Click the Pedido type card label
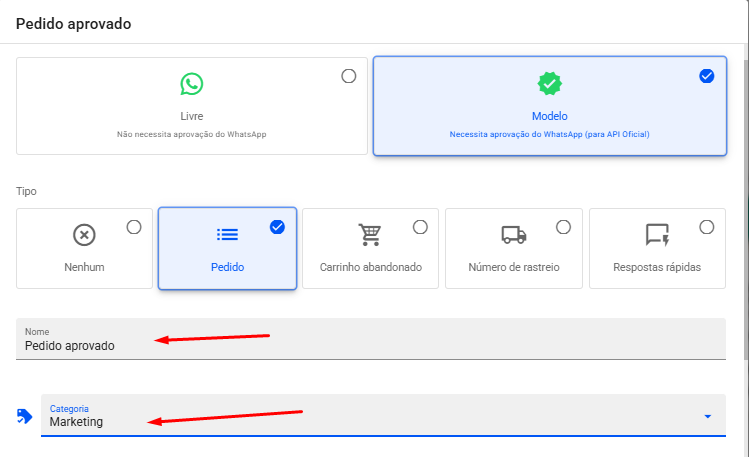The image size is (749, 457). [x=227, y=267]
